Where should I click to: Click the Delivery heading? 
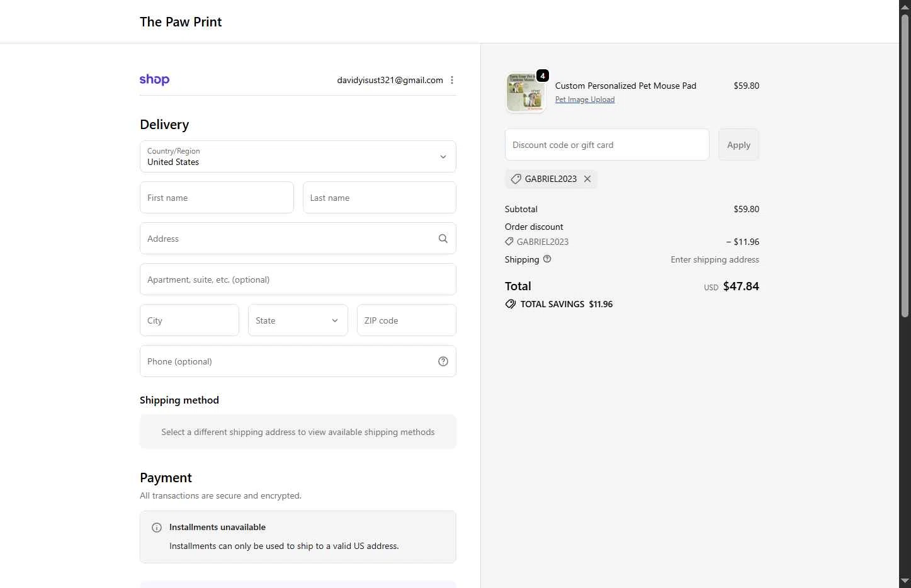(x=164, y=125)
